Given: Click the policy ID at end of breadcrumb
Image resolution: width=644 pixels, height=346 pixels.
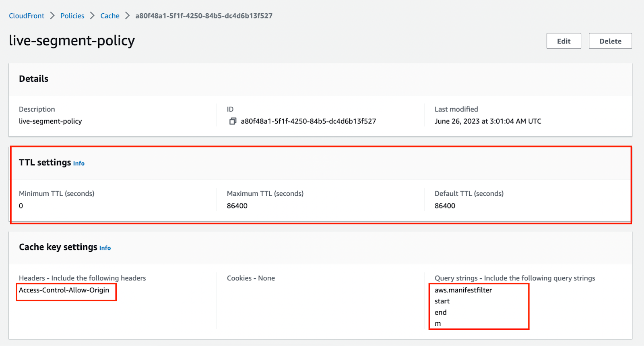Looking at the screenshot, I should point(204,16).
